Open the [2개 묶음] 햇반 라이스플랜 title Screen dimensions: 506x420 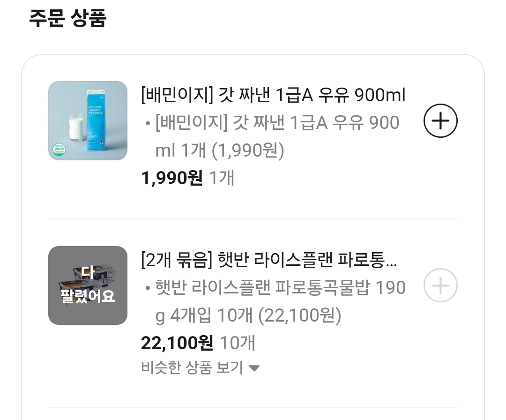coord(269,260)
